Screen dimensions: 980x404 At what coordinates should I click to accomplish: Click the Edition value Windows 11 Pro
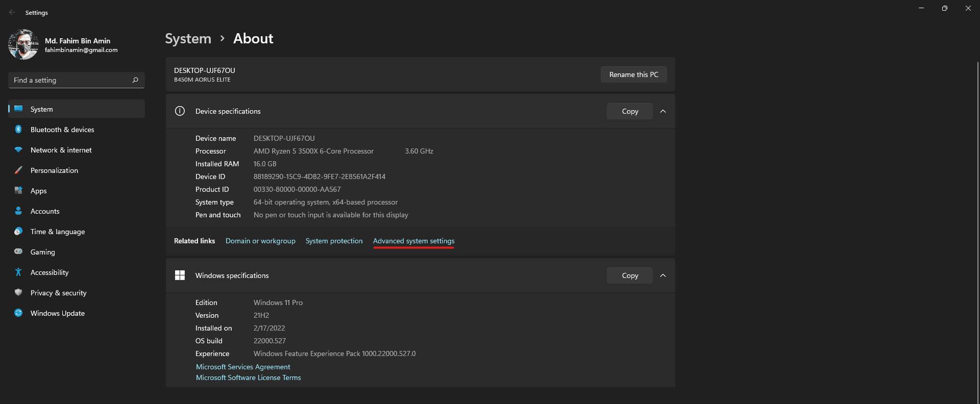tap(278, 302)
